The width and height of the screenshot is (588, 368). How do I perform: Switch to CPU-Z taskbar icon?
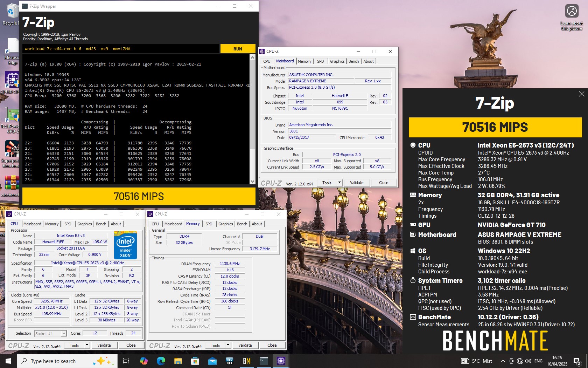point(281,361)
